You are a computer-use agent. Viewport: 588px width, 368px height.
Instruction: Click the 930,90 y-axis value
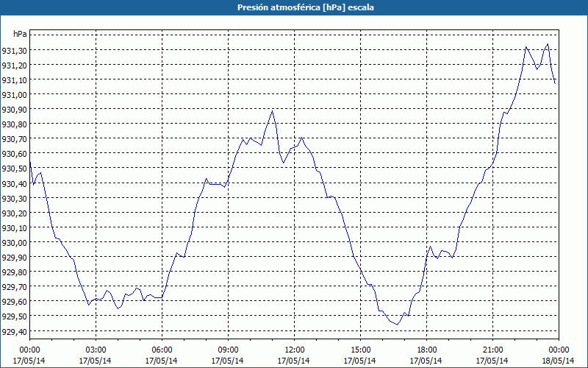(x=14, y=109)
